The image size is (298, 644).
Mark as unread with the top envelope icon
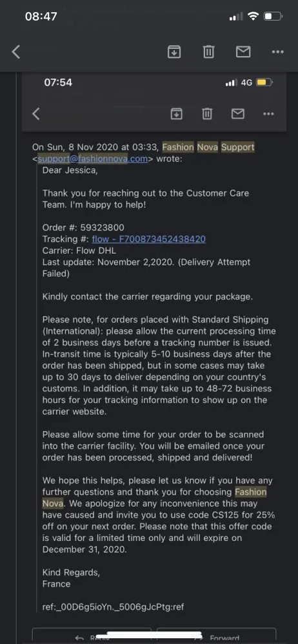tap(243, 52)
